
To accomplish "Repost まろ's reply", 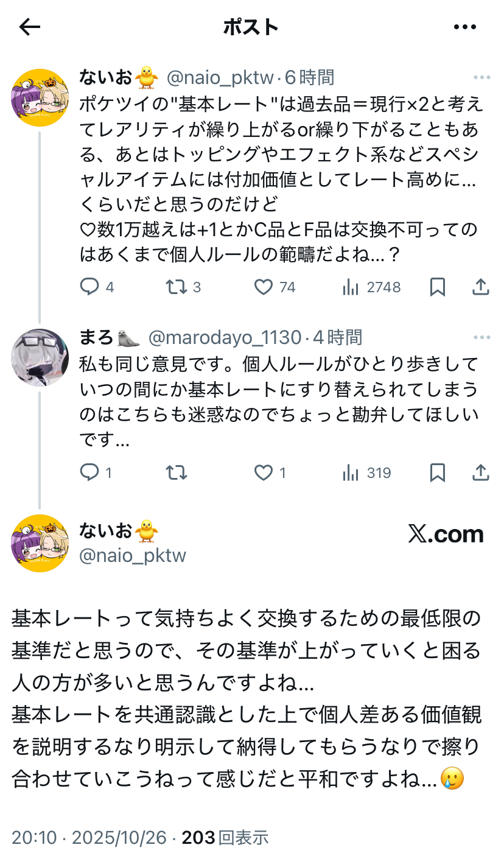I will coord(177,472).
